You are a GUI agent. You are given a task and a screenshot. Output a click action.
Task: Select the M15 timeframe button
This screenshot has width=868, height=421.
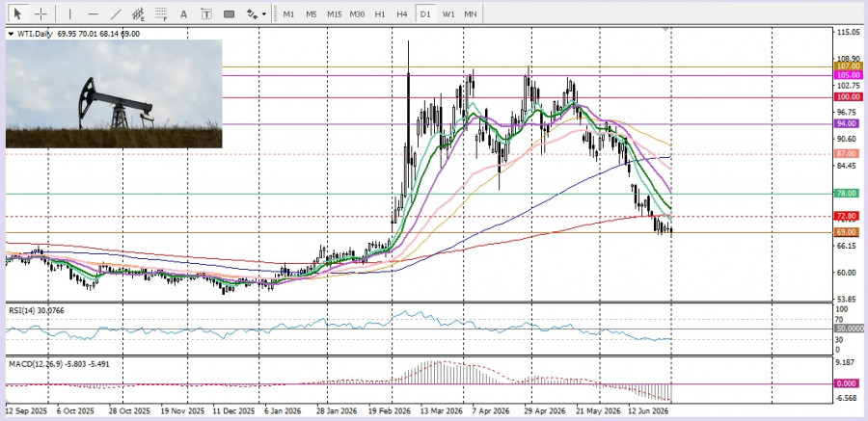coord(334,13)
